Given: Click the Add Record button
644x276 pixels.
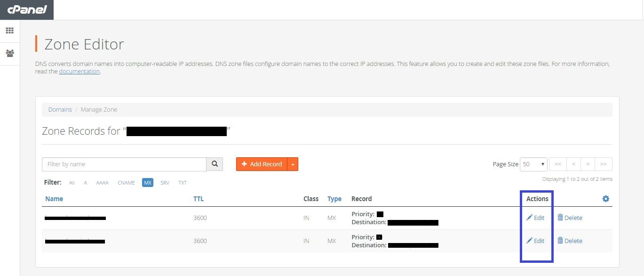Looking at the screenshot, I should click(x=262, y=164).
